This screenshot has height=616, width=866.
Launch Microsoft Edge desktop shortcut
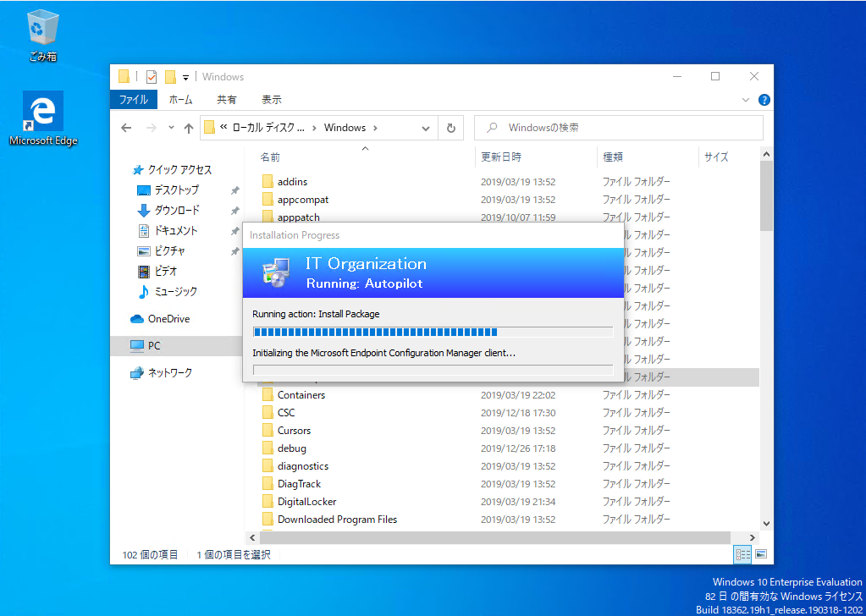click(x=43, y=118)
